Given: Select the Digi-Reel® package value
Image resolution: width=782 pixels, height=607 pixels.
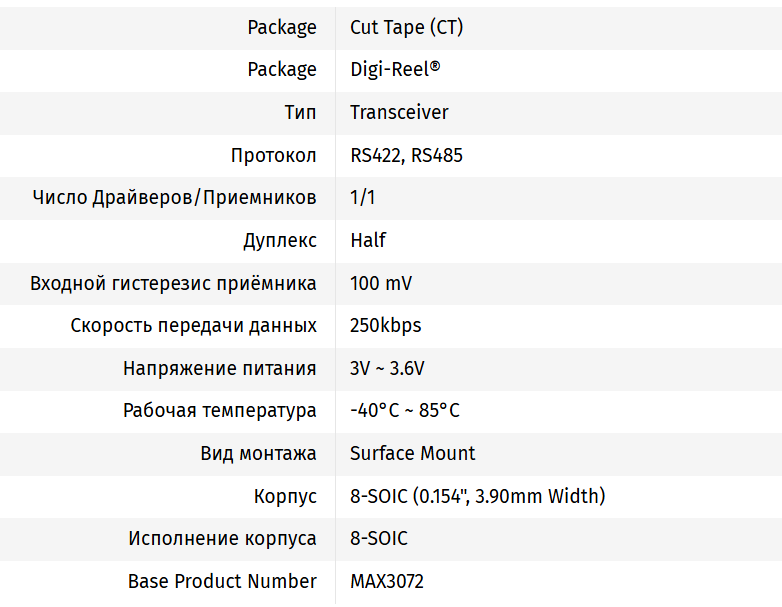Looking at the screenshot, I should (395, 69).
